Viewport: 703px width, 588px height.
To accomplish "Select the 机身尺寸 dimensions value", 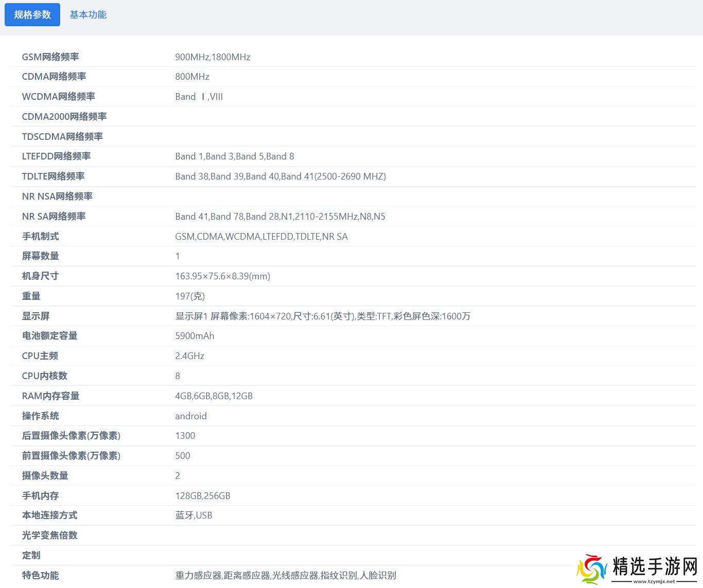I will coord(222,276).
